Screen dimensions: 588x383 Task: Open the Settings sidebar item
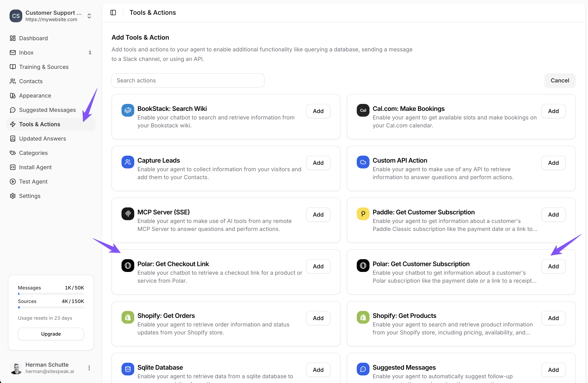[x=30, y=196]
